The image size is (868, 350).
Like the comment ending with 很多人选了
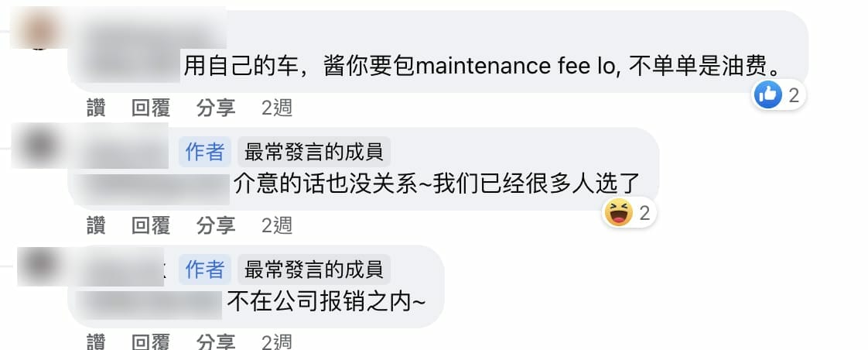(96, 225)
